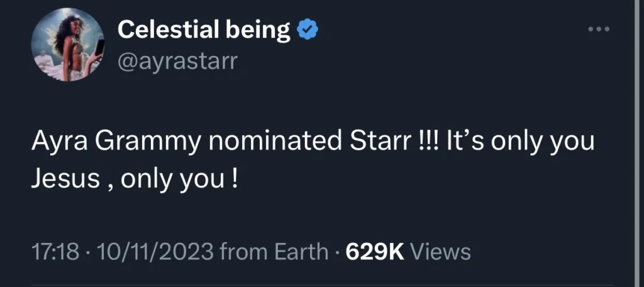Open the three-dot more options menu
The height and width of the screenshot is (287, 644).
pos(598,30)
